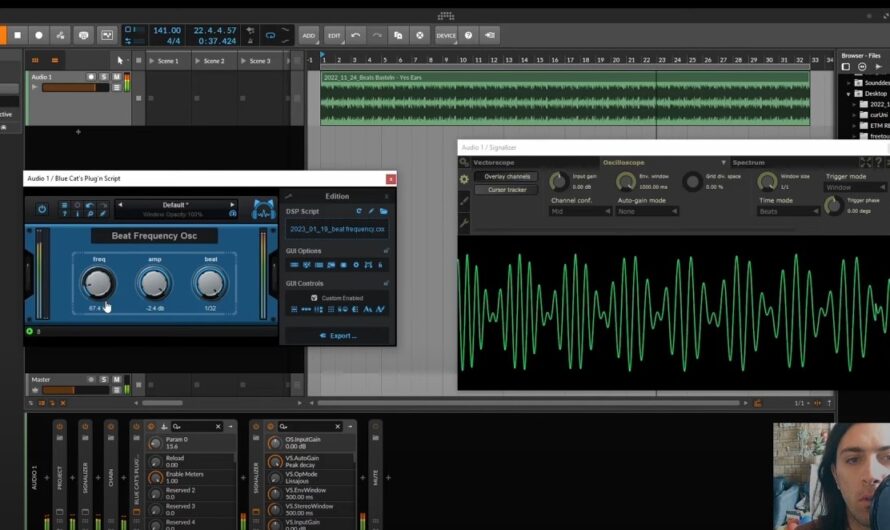The image size is (890, 530).
Task: Open the Time mode Beats dropdown
Action: [789, 211]
